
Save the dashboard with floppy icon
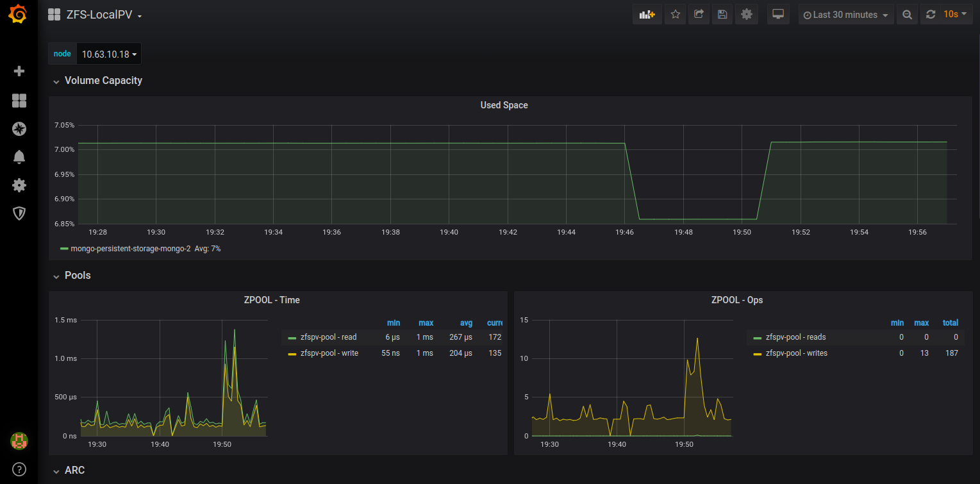point(722,15)
